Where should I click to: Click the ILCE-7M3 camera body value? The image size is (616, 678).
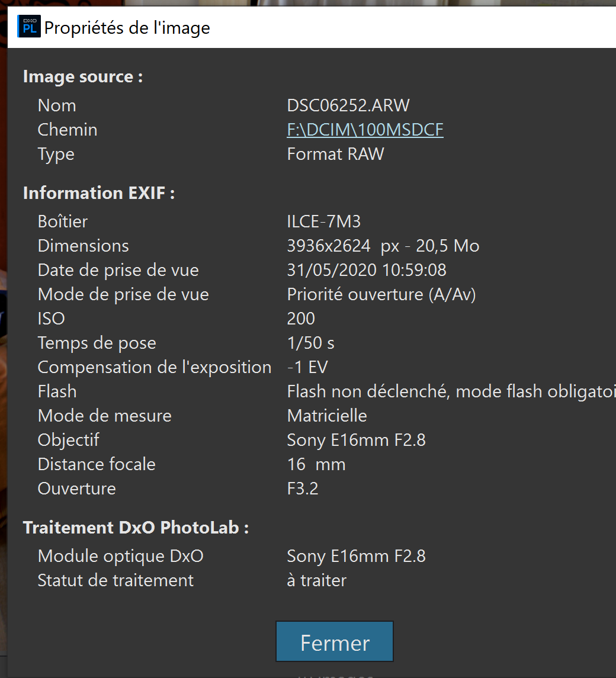(323, 221)
